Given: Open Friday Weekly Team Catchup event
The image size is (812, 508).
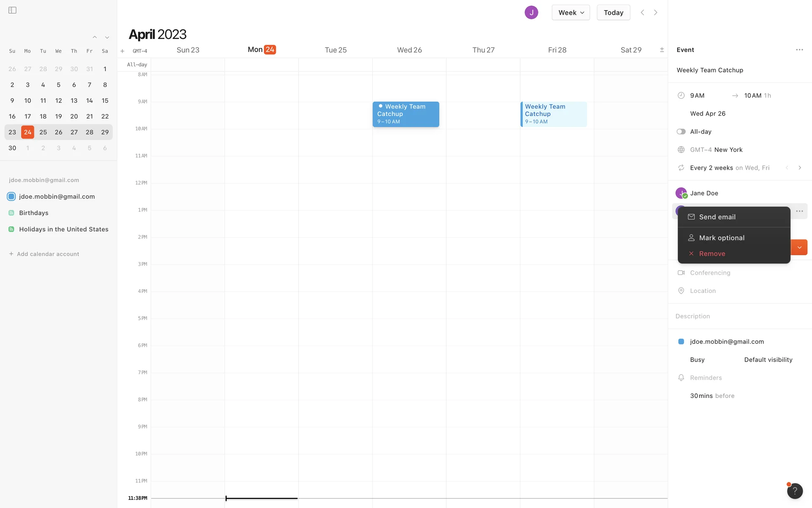Looking at the screenshot, I should click(x=553, y=114).
